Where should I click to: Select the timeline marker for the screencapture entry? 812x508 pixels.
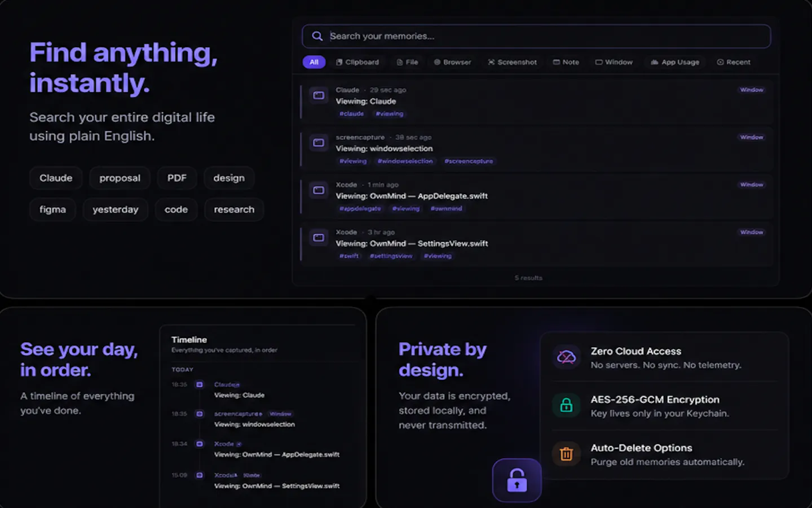point(199,414)
